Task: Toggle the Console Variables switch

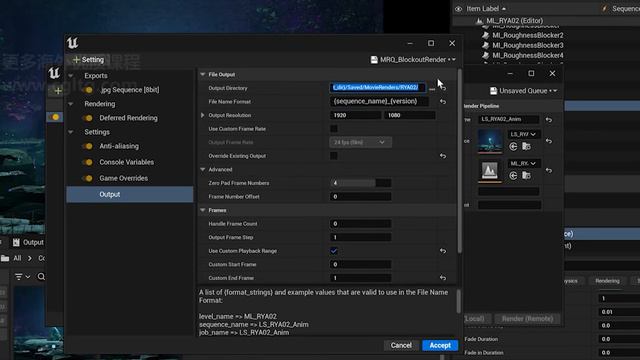Action: [87, 162]
